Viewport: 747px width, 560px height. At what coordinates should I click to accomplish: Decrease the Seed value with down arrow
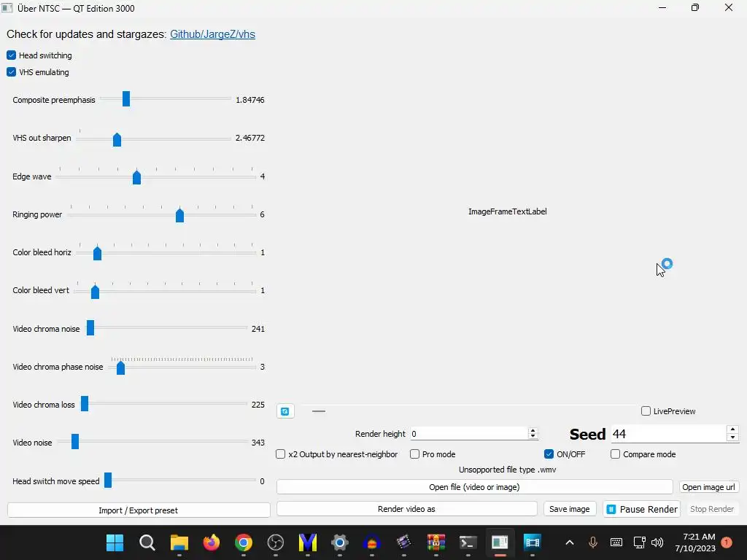[732, 437]
